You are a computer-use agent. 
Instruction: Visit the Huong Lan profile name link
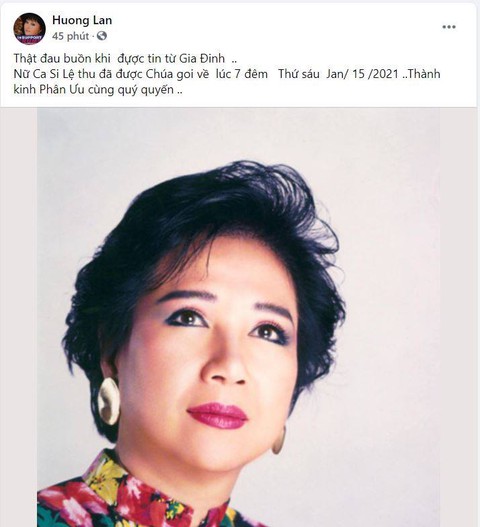coord(82,20)
